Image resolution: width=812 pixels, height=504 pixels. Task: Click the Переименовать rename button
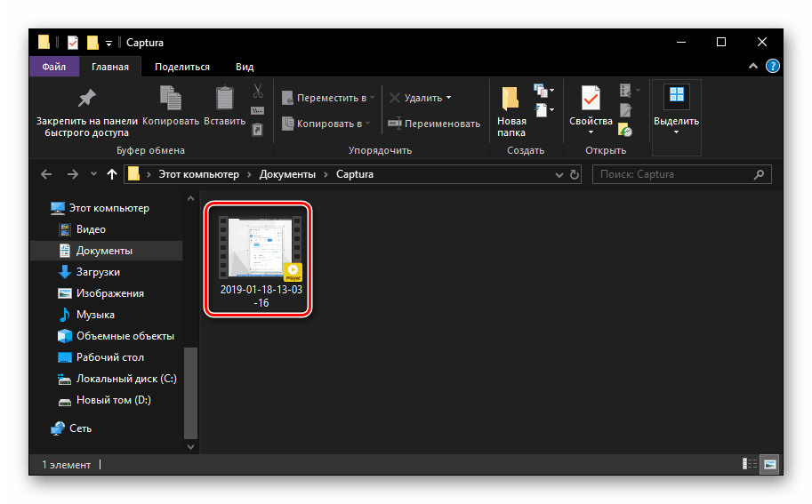coord(435,124)
